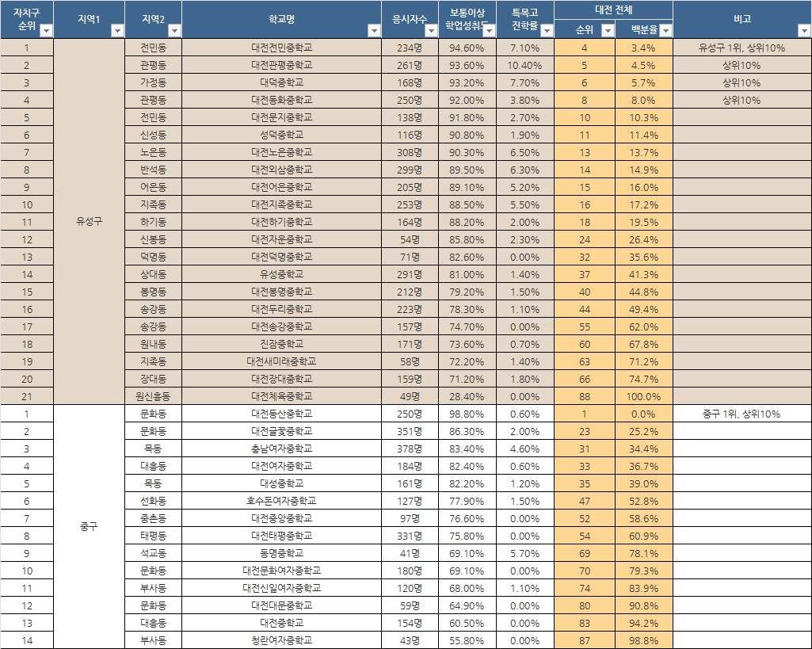Open the 대전 전체 순위 filter dropdown

coord(608,31)
